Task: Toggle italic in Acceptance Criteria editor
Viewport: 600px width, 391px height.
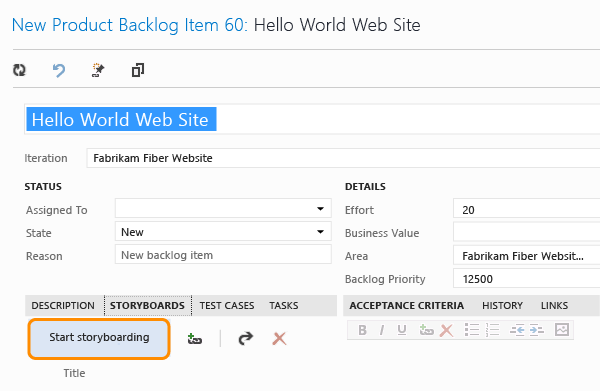Action: pyautogui.click(x=382, y=330)
